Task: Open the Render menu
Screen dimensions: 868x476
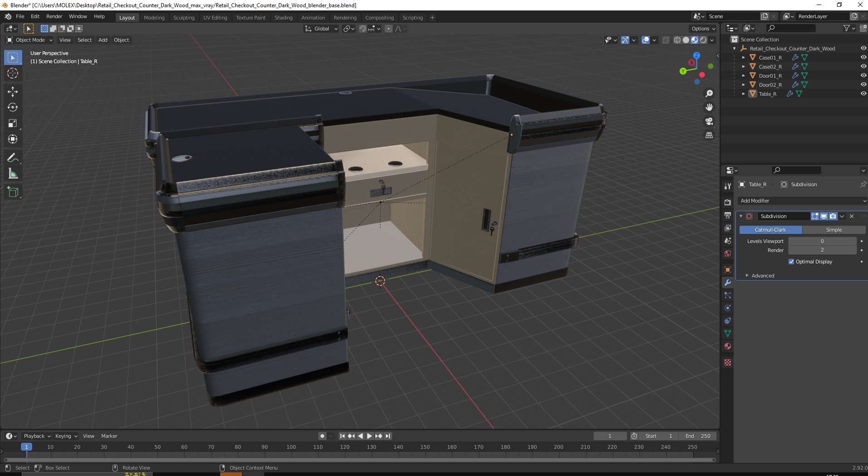Action: [54, 16]
